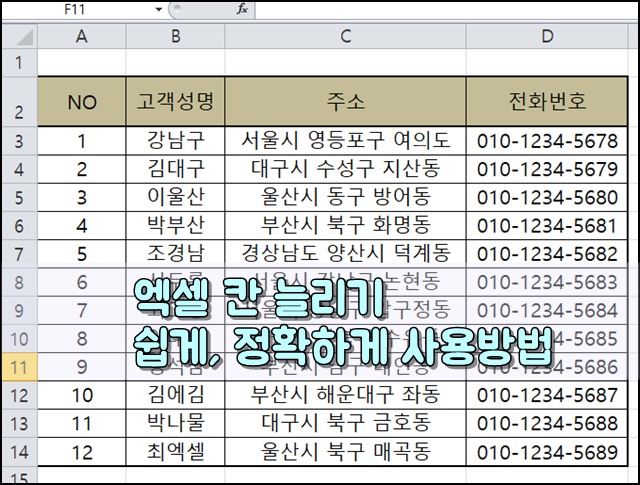This screenshot has height=485, width=640.
Task: Select phone number 010-1234-5678
Action: [547, 141]
